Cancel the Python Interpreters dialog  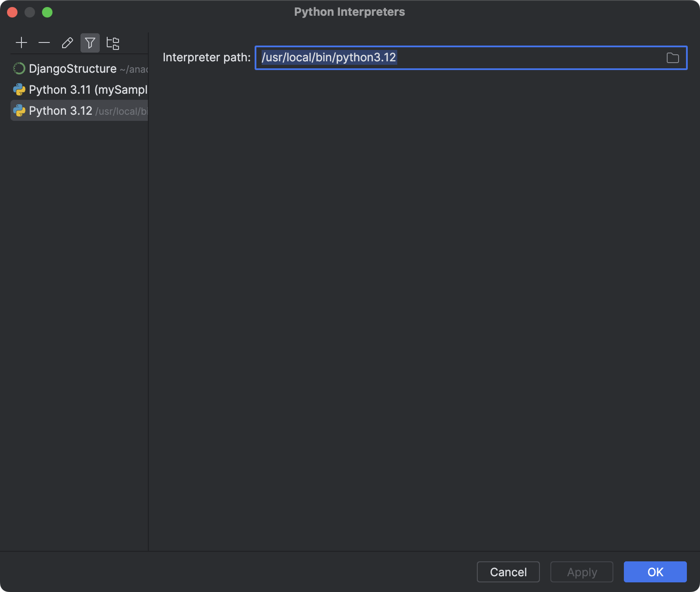(507, 572)
